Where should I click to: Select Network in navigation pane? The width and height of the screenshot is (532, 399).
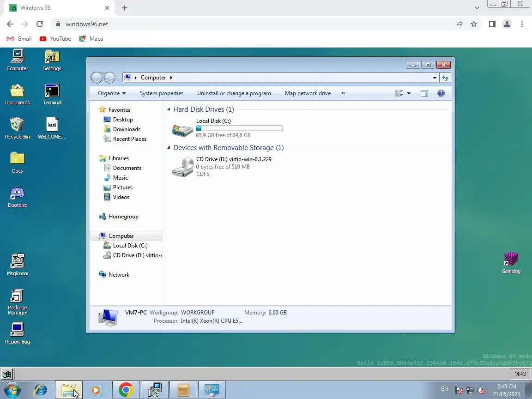tap(114, 274)
